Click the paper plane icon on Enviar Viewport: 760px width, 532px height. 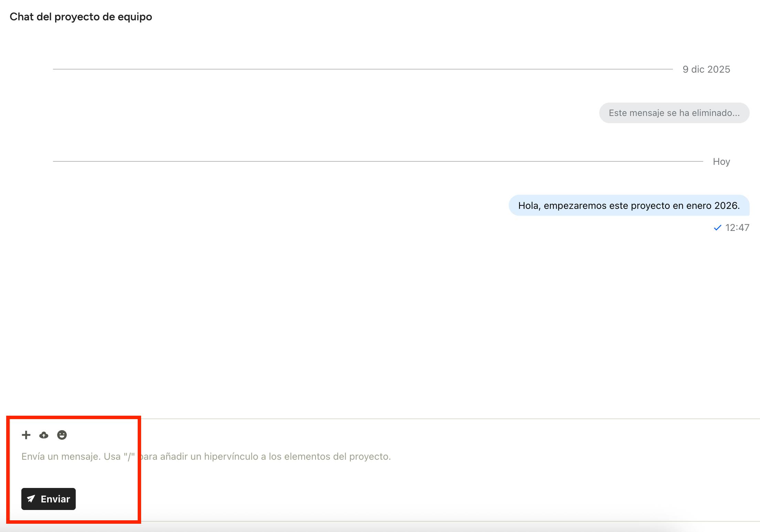pos(31,499)
